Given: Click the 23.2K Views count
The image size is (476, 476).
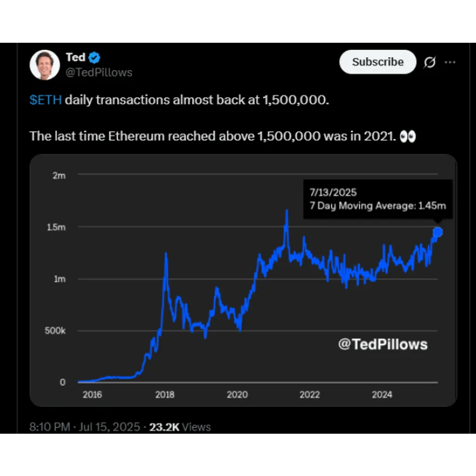Looking at the screenshot, I should (x=180, y=427).
